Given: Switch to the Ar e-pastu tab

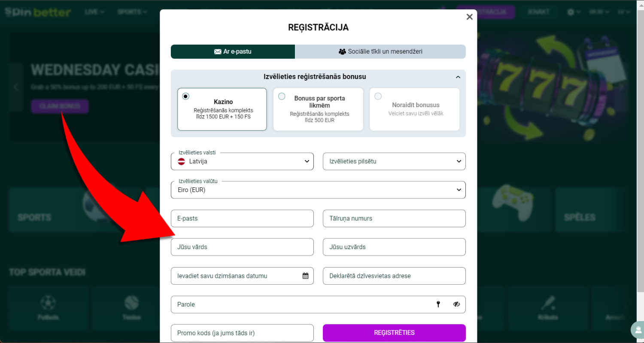Looking at the screenshot, I should tap(233, 51).
